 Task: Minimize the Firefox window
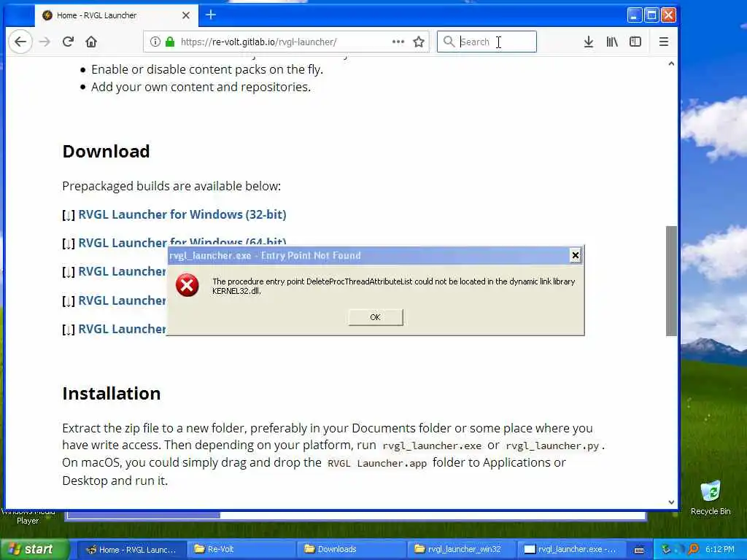634,15
